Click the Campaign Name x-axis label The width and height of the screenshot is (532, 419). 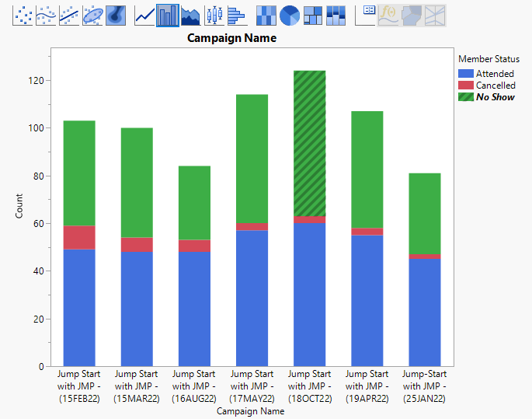(x=250, y=411)
